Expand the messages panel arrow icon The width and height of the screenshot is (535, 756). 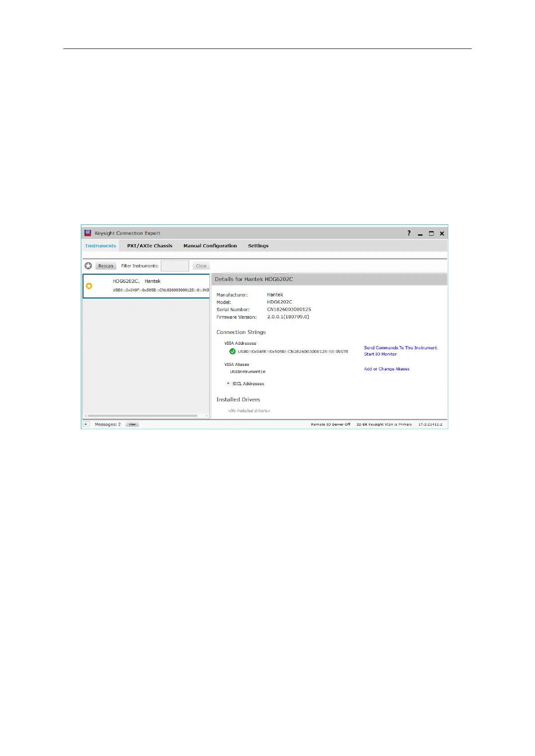click(x=86, y=424)
